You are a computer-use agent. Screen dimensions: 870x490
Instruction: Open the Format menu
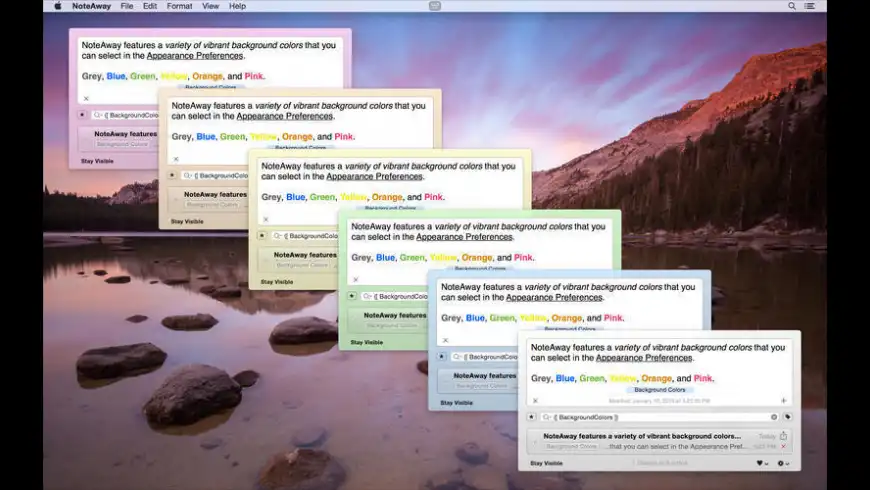pos(179,6)
